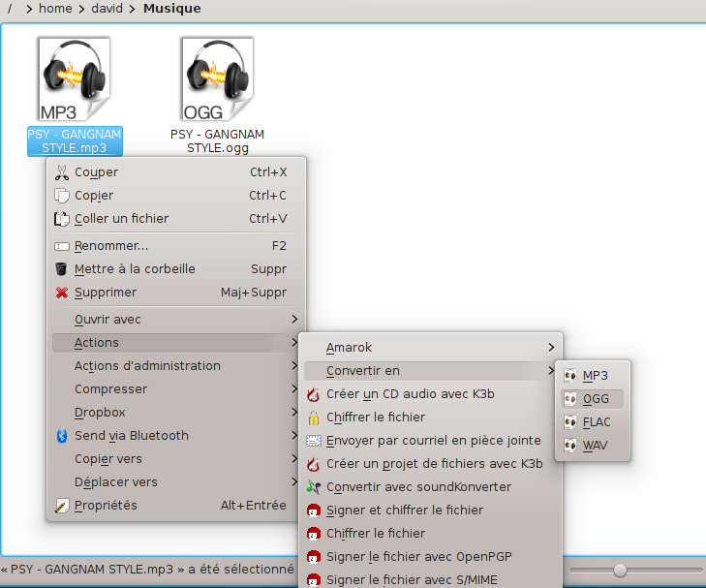Image resolution: width=706 pixels, height=588 pixels.
Task: Click the arrow between home and david
Action: tap(81, 9)
